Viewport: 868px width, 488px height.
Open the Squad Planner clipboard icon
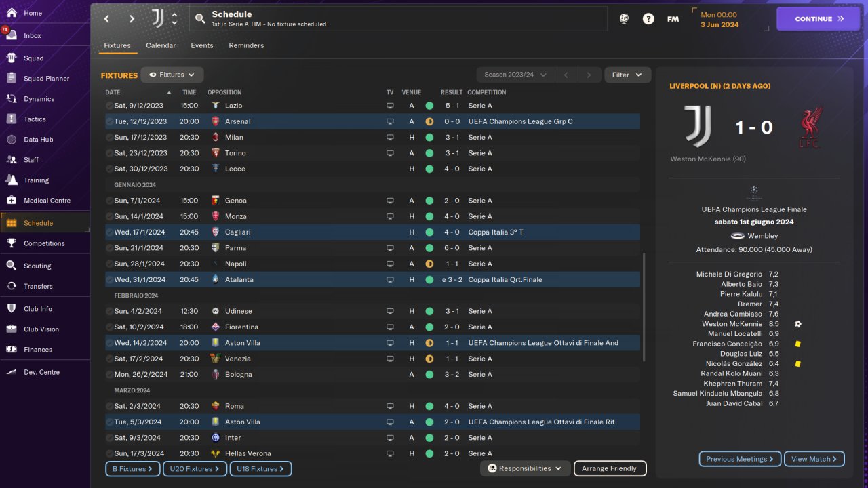[11, 79]
